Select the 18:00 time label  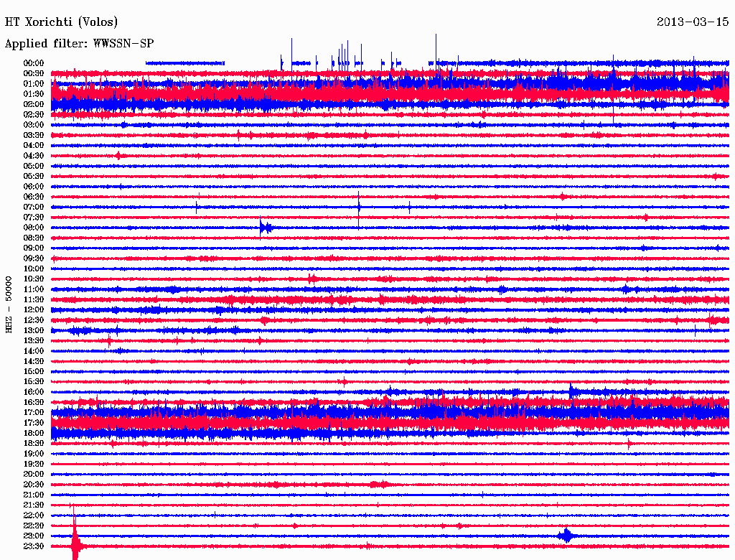[x=34, y=433]
